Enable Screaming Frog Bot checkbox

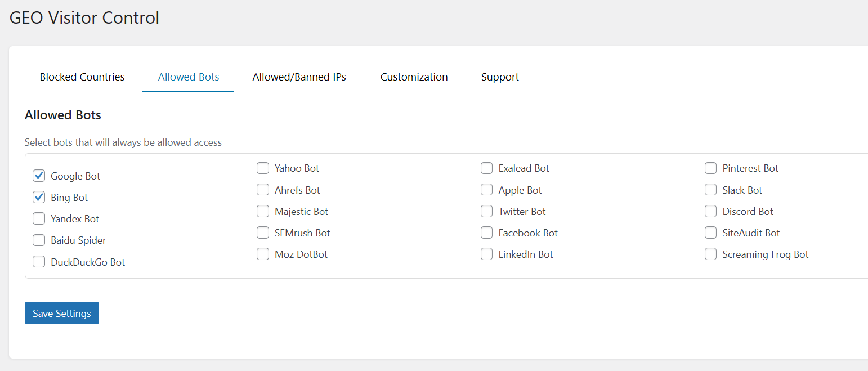pos(711,254)
